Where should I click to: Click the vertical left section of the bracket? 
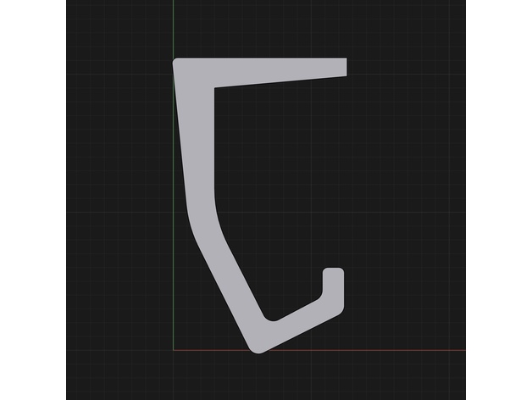195,136
